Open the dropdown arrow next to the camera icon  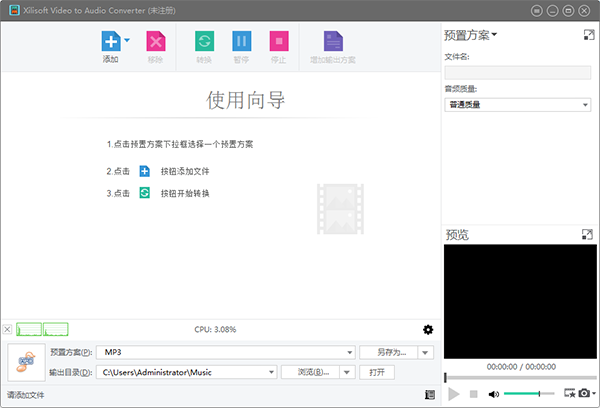[594, 393]
